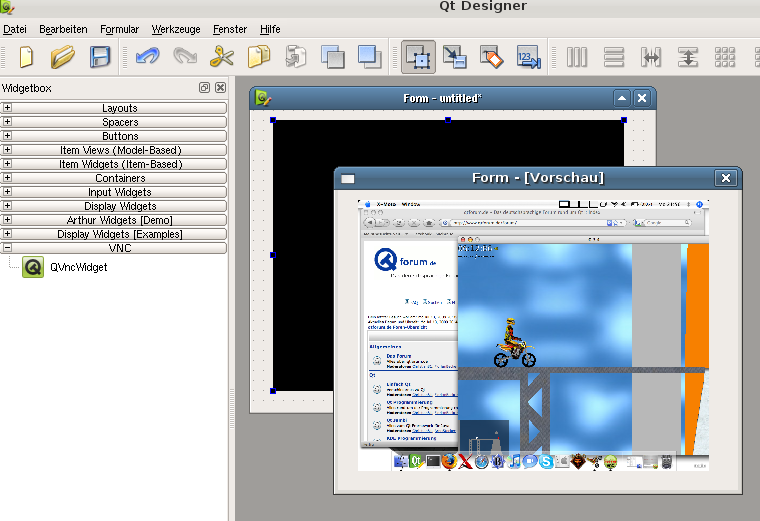Send the widget to back
This screenshot has width=760, height=521.
(332, 57)
